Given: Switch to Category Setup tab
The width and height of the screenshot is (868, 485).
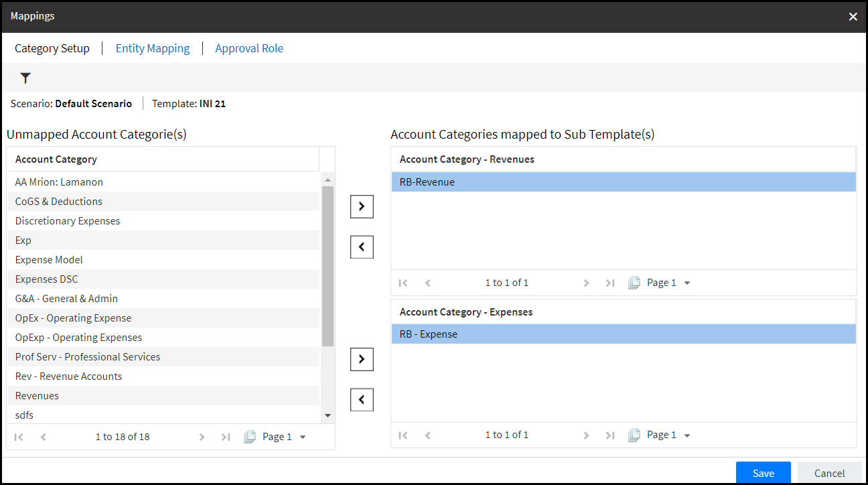Looking at the screenshot, I should click(52, 48).
